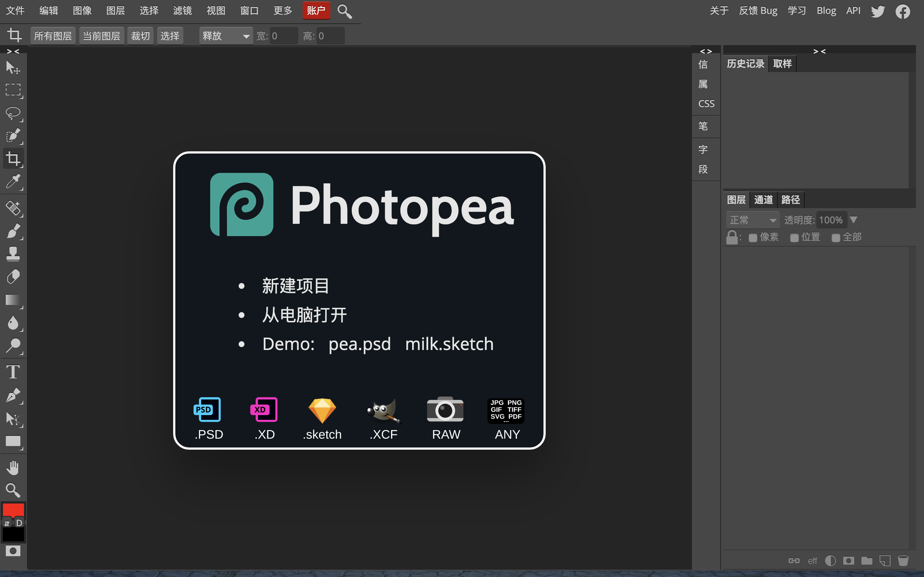Select the Text tool
The image size is (924, 577).
pos(13,371)
